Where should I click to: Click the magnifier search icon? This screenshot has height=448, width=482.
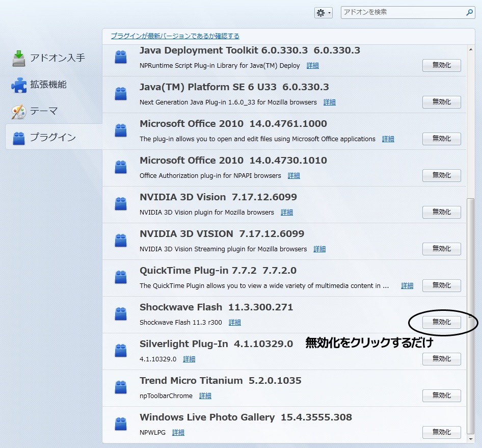(x=469, y=12)
